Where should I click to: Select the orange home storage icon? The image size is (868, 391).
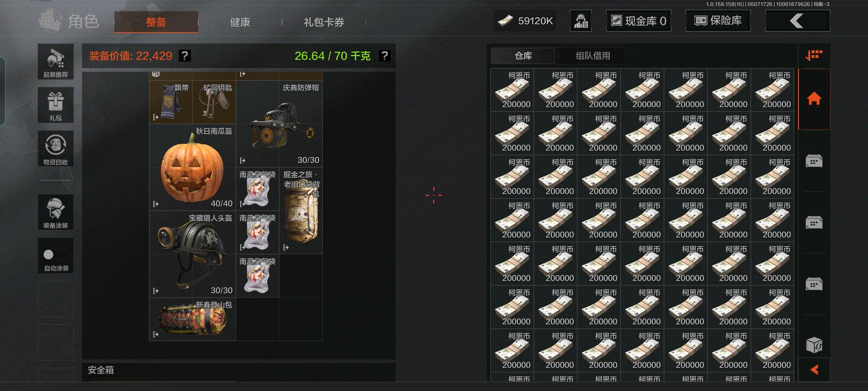(814, 99)
